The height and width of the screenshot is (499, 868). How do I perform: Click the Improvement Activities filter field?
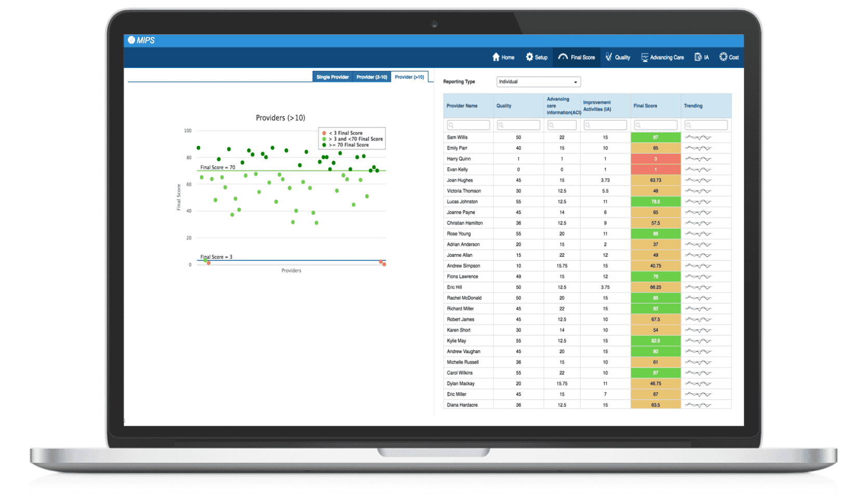pyautogui.click(x=605, y=125)
